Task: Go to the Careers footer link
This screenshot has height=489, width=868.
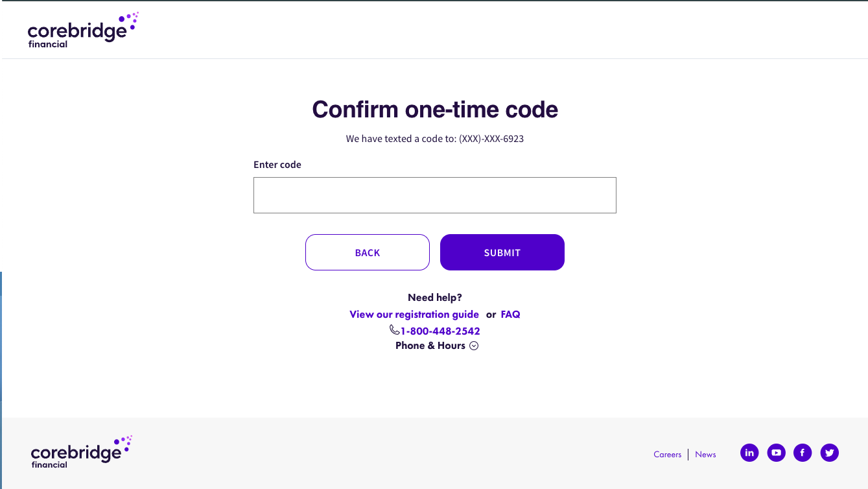Action: [x=667, y=455]
